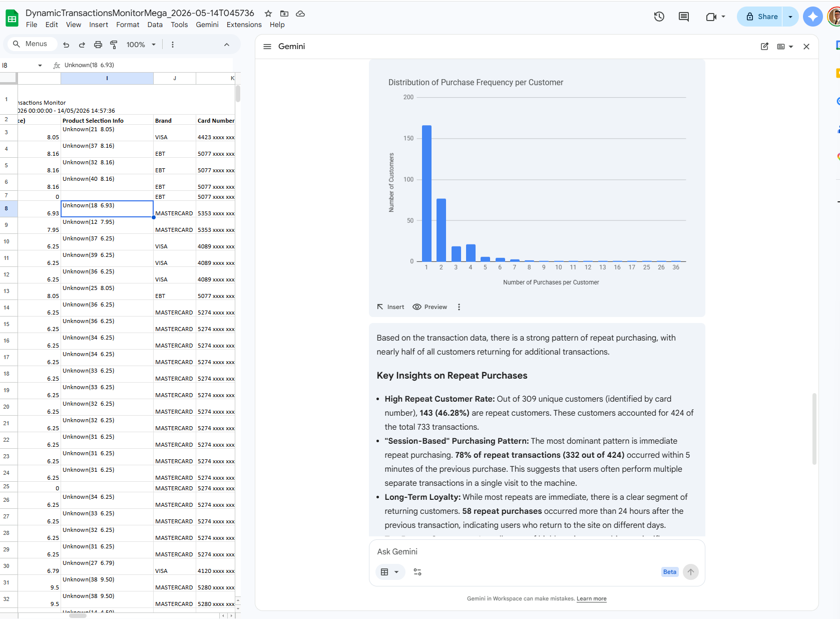Select cell Unknown(25 8.05)
The height and width of the screenshot is (619, 840).
107,292
